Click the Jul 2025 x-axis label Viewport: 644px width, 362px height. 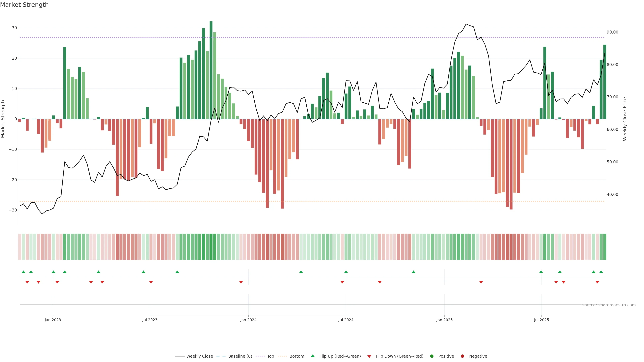pyautogui.click(x=541, y=320)
